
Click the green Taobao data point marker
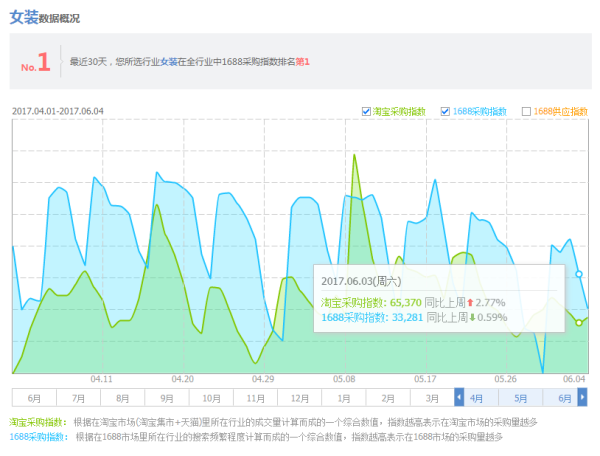pos(579,322)
